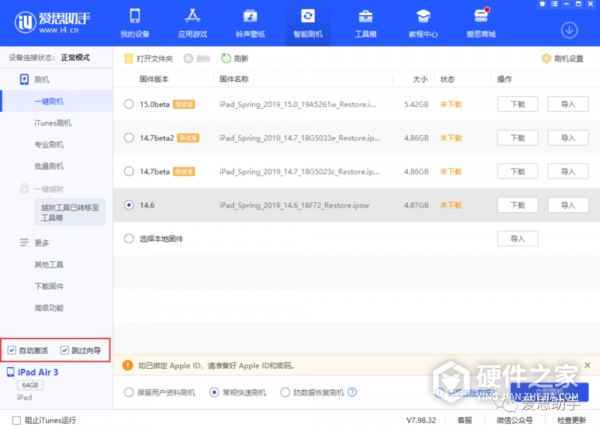The width and height of the screenshot is (600, 430).
Task: Click the 删除 delete toolbar button
Action: tap(197, 59)
